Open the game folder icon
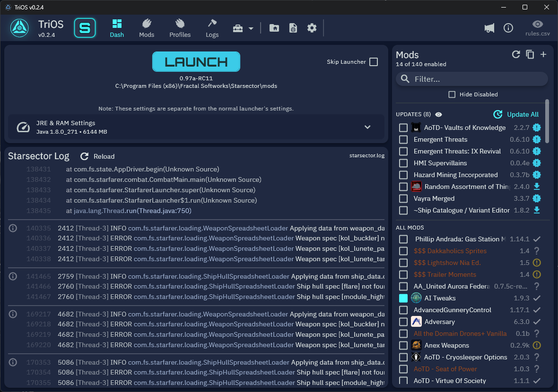The image size is (558, 392). [x=274, y=28]
